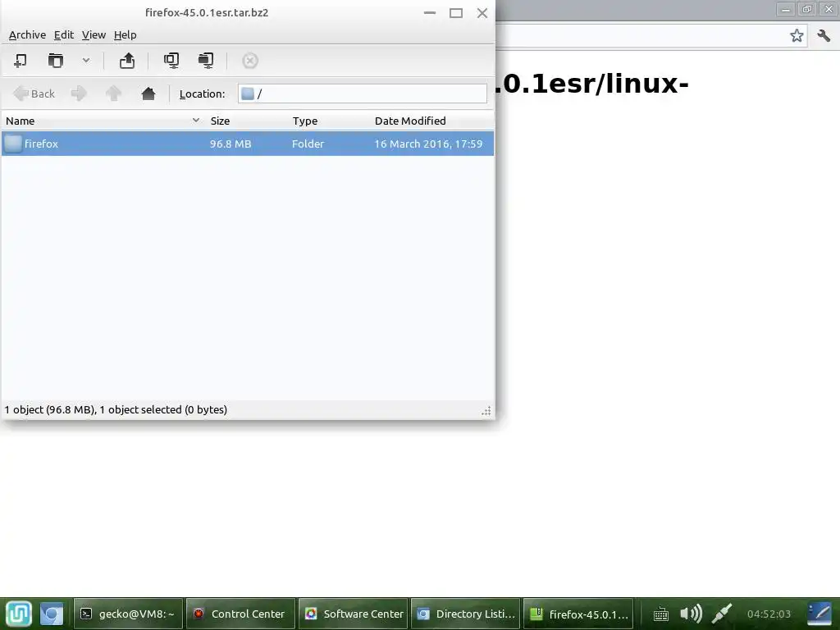Click the Chromium launcher in the panel

pos(52,614)
